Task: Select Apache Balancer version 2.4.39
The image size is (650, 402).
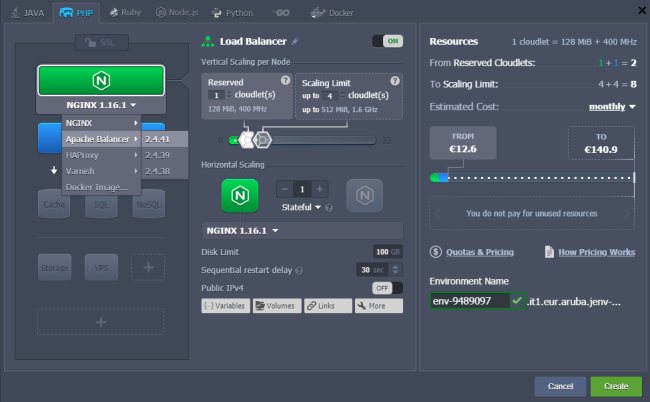Action: [165, 155]
